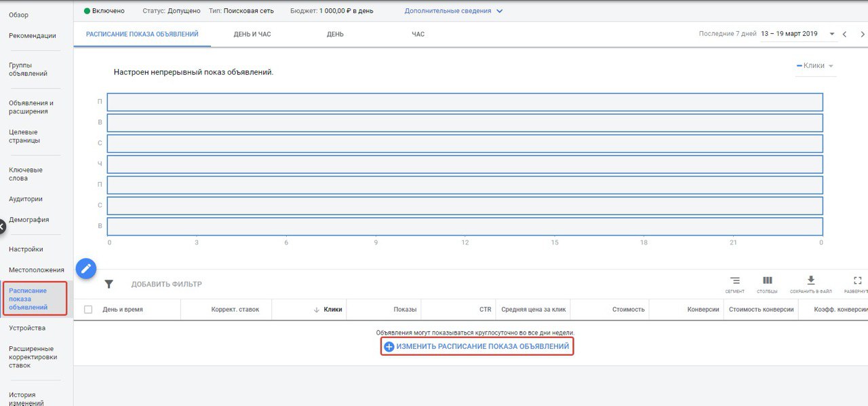Open Расширенные корректировки ставок in sidebar
This screenshot has height=406, width=868.
pos(33,357)
